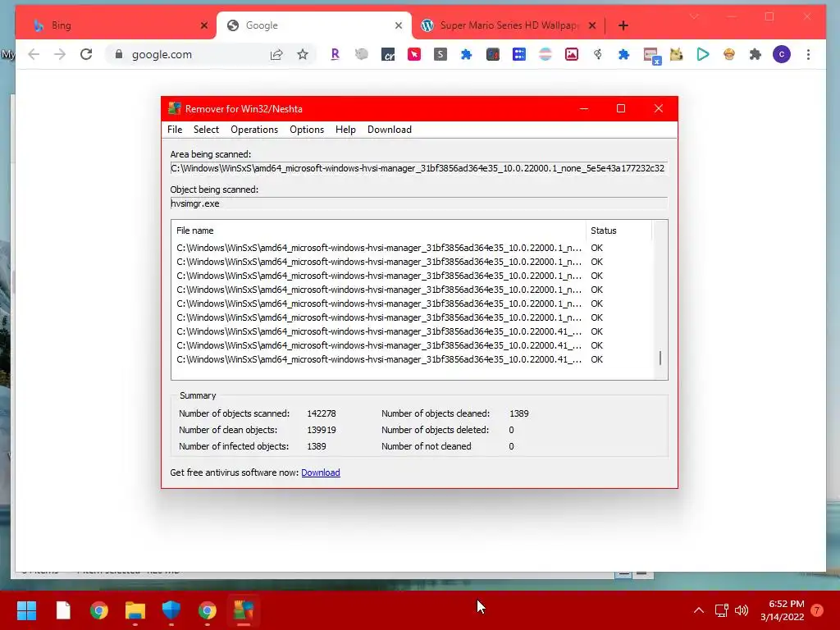Open the Windows Start menu
Image resolution: width=840 pixels, height=630 pixels.
[x=26, y=610]
